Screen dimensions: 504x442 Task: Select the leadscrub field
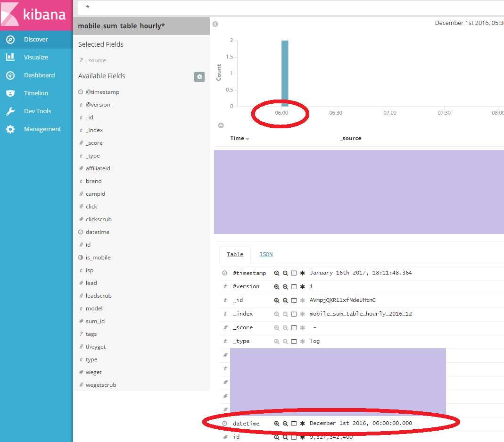[x=99, y=296]
